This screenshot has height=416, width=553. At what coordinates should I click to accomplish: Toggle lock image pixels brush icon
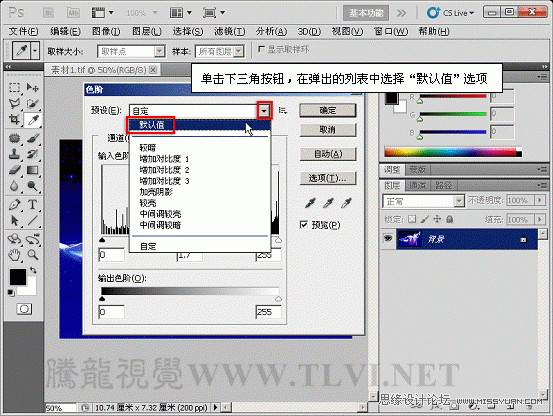click(425, 219)
